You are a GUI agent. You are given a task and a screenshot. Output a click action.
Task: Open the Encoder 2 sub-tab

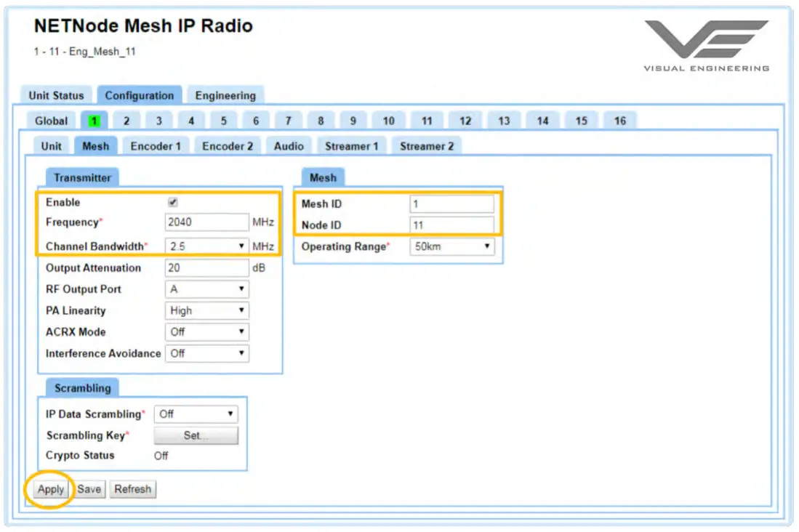(x=228, y=146)
